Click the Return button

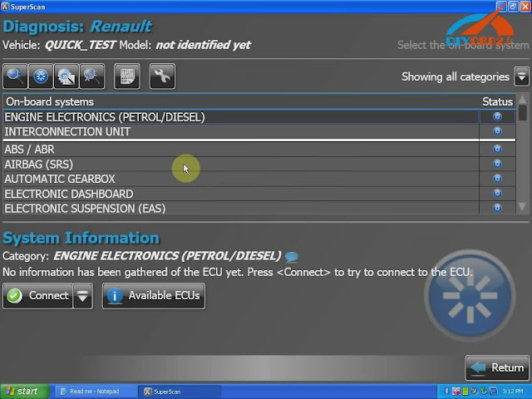(x=497, y=367)
